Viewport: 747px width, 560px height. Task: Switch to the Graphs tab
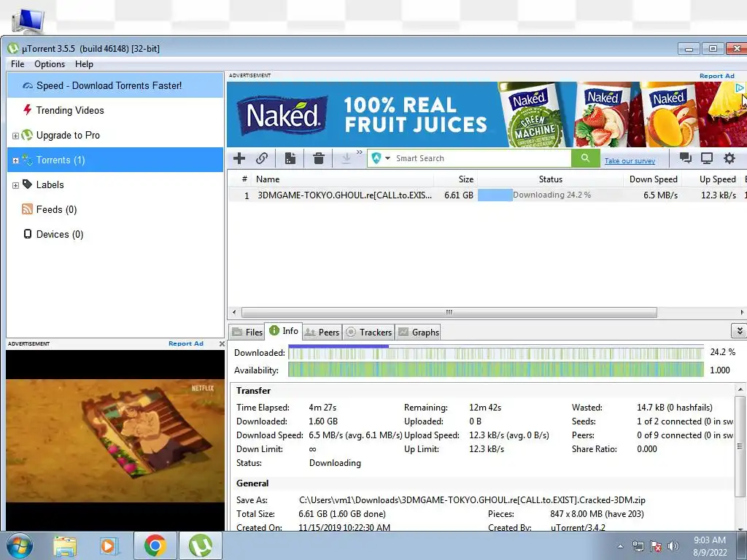click(418, 332)
